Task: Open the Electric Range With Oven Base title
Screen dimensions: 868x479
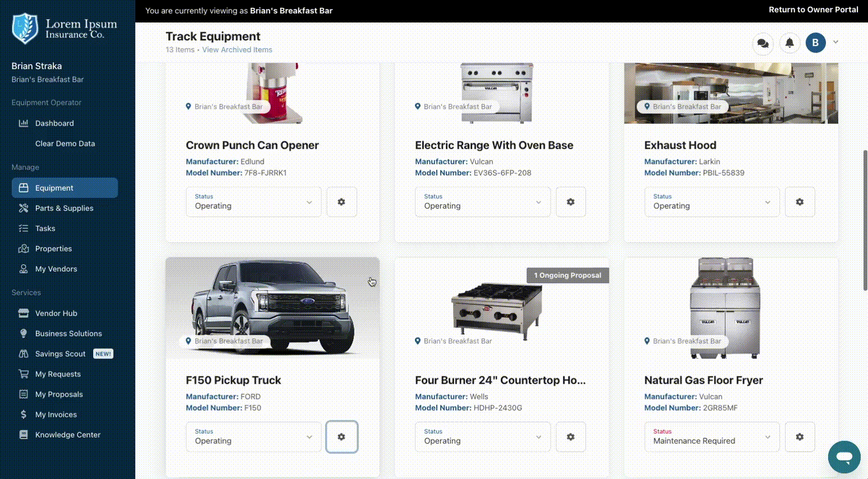Action: coord(494,145)
